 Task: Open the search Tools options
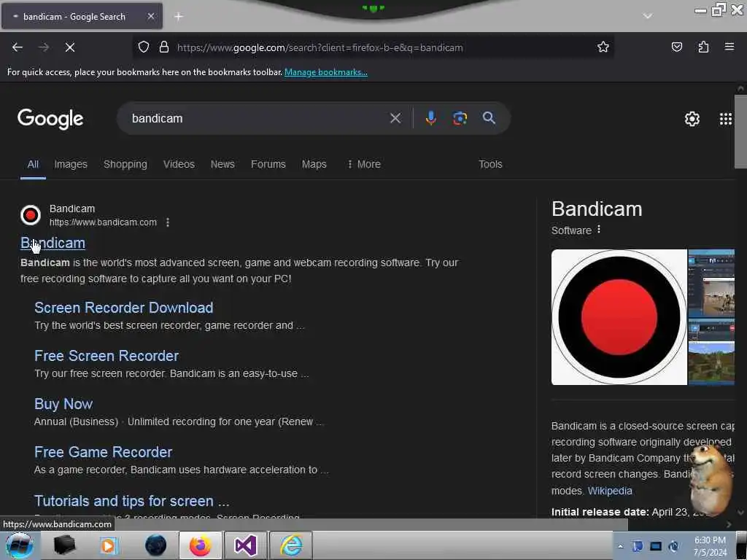pos(490,164)
